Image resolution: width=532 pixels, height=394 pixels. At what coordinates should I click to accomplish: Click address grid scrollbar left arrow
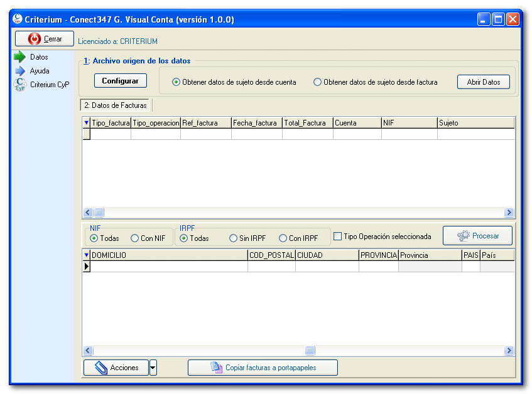click(x=88, y=350)
